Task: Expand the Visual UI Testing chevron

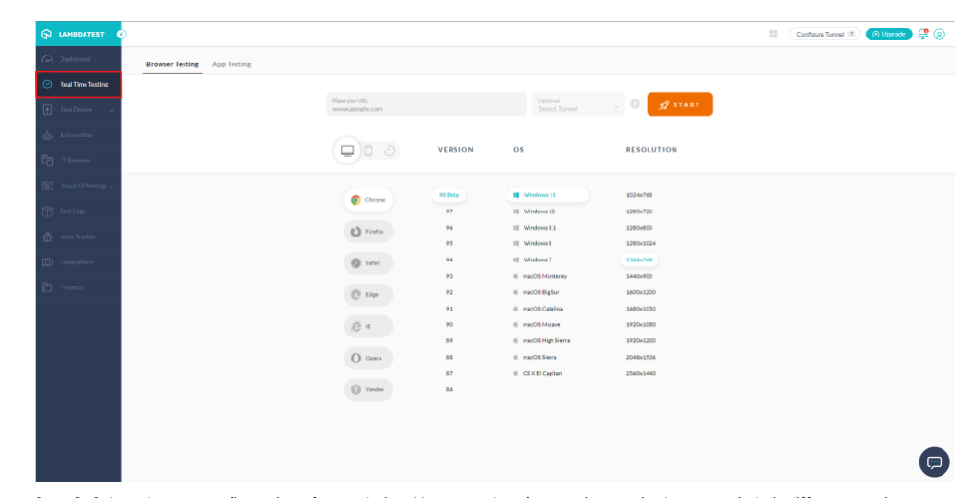Action: tap(111, 187)
